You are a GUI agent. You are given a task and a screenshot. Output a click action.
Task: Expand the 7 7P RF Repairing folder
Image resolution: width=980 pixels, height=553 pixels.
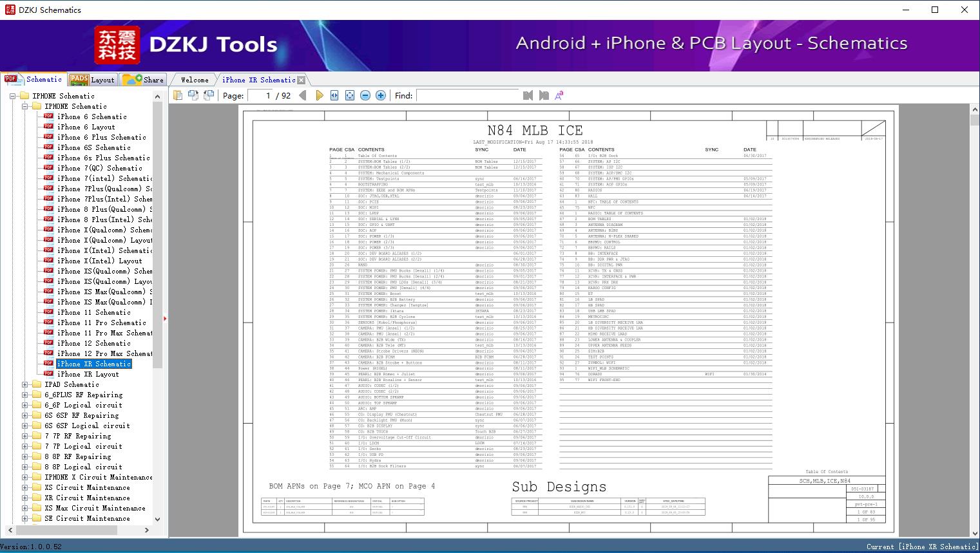[x=25, y=436]
